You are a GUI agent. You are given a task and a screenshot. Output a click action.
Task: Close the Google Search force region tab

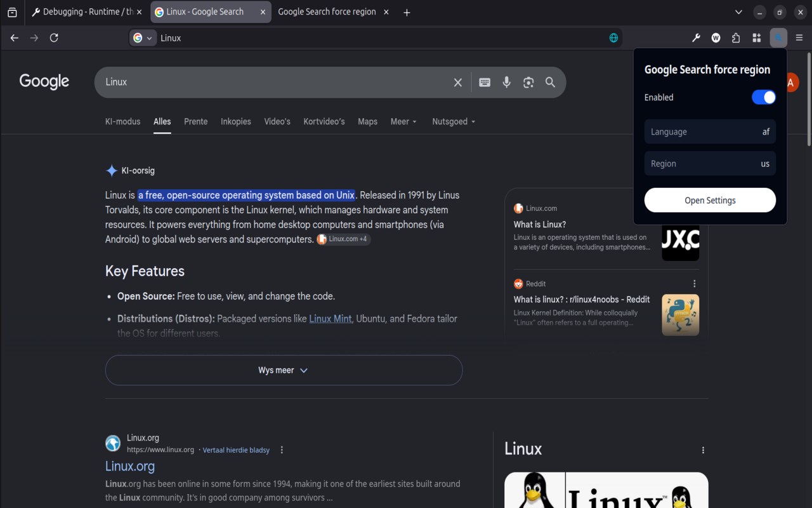pyautogui.click(x=385, y=12)
